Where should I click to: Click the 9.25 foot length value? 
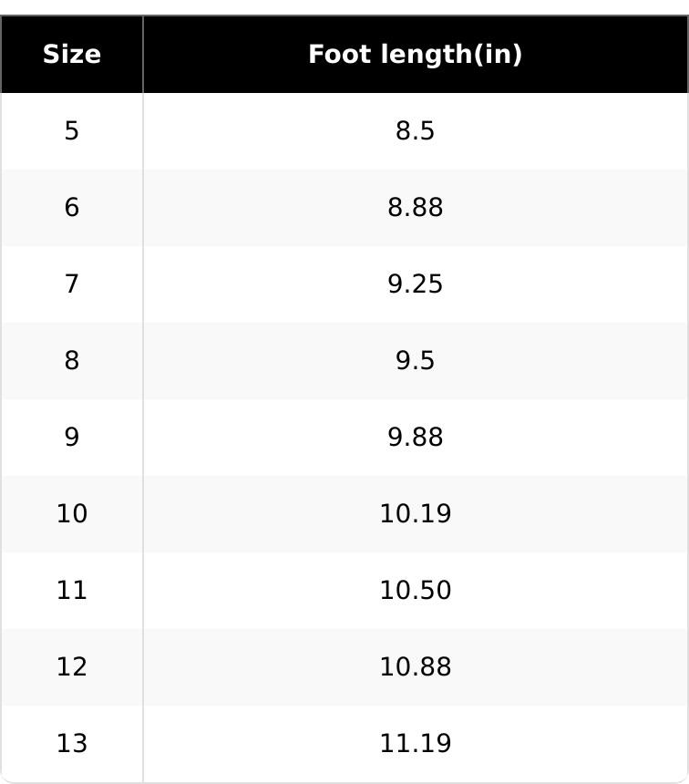pos(415,284)
